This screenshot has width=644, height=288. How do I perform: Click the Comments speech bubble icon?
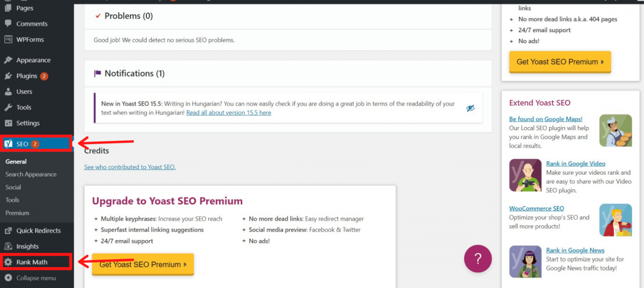(x=8, y=24)
